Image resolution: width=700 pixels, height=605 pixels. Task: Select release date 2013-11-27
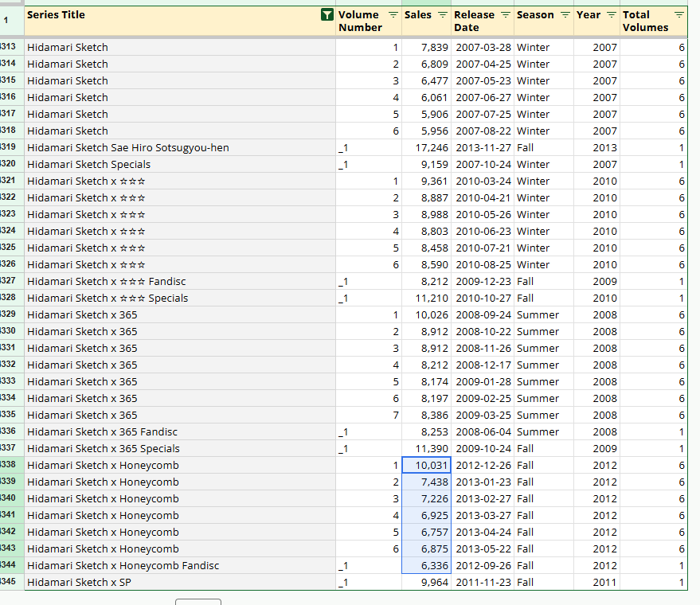coord(483,147)
